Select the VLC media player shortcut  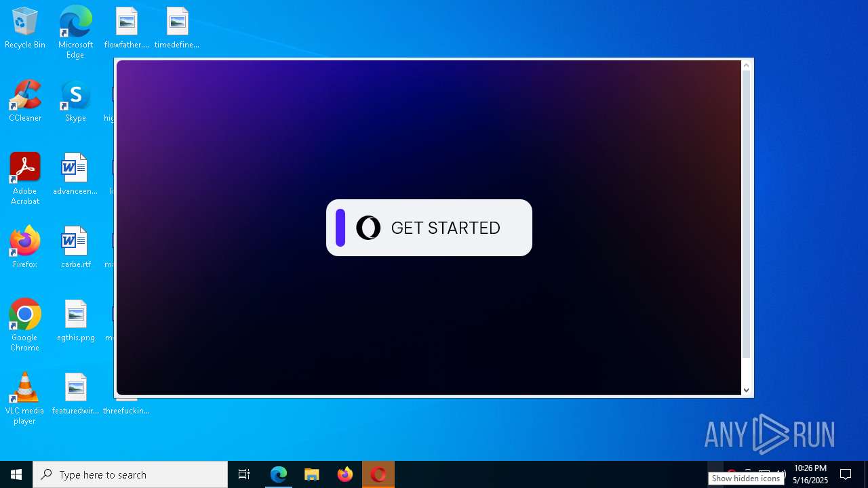point(25,399)
